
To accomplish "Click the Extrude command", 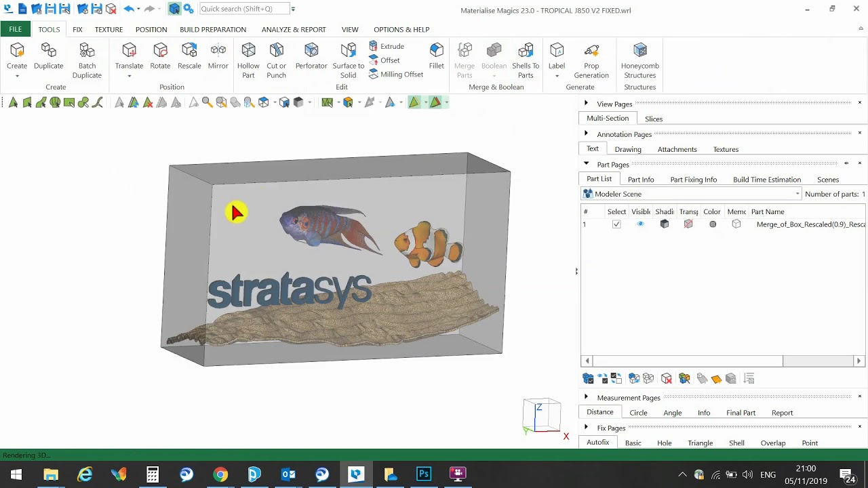I will [x=387, y=46].
